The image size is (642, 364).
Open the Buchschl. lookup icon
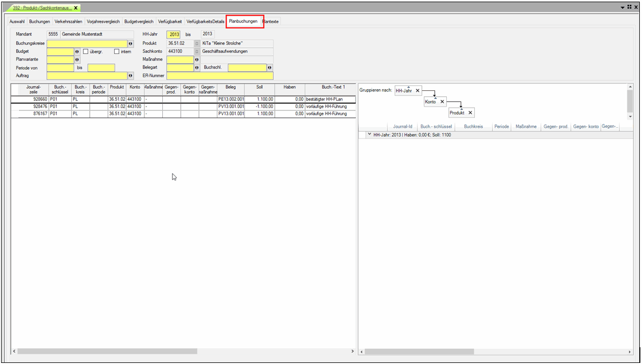[x=269, y=68]
